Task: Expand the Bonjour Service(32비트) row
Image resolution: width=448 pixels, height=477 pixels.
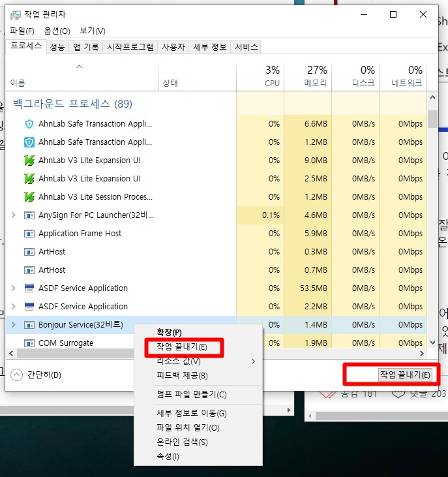Action: 14,324
